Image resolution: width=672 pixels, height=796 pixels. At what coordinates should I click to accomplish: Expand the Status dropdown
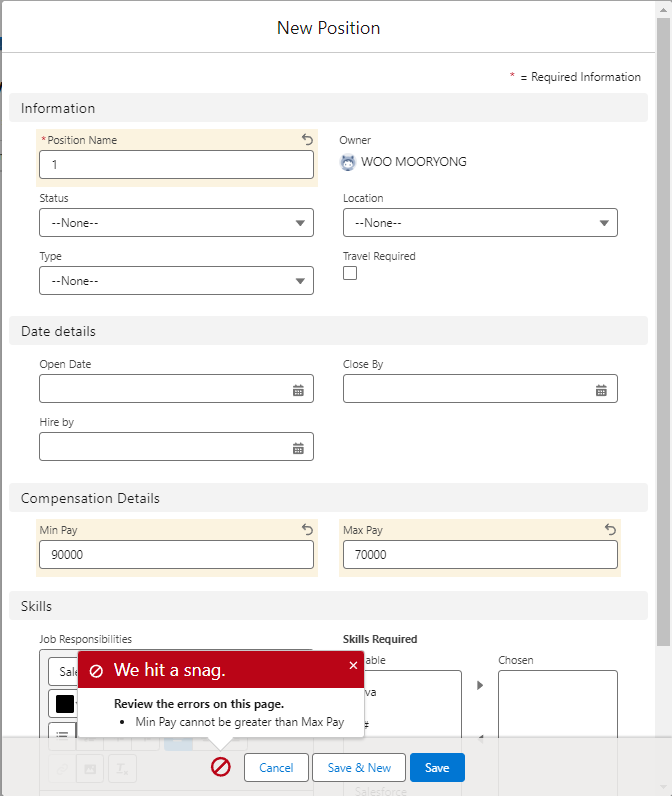click(176, 223)
